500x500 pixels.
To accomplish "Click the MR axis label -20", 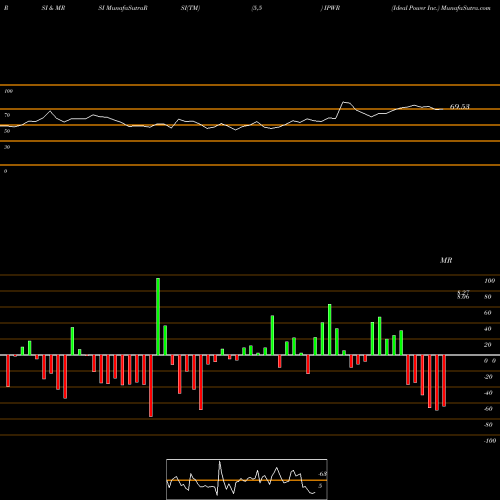I will coord(488,377).
